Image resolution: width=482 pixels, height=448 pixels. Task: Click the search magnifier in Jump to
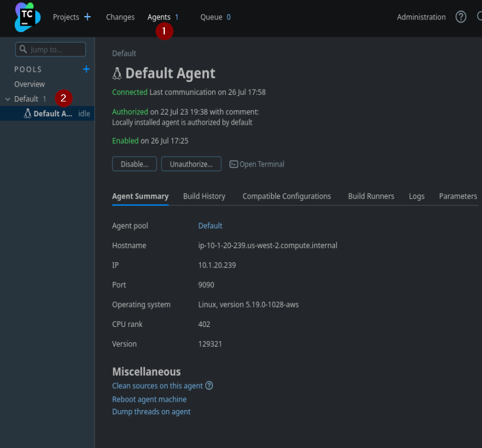pyautogui.click(x=23, y=49)
